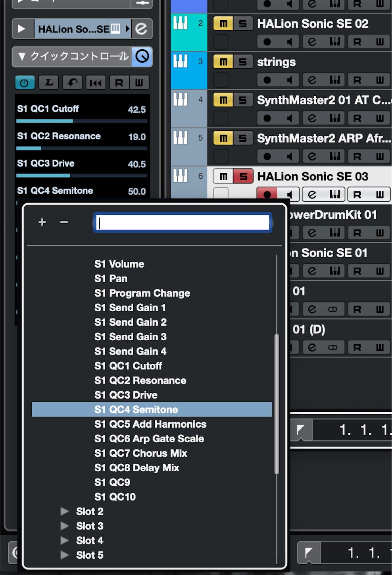The width and height of the screenshot is (392, 575).
Task: Click the skip-to-start icon in Quick Controls
Action: [96, 83]
